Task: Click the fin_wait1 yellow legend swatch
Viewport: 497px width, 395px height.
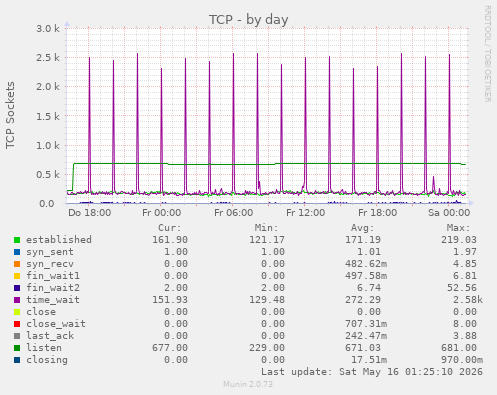Action: click(17, 276)
